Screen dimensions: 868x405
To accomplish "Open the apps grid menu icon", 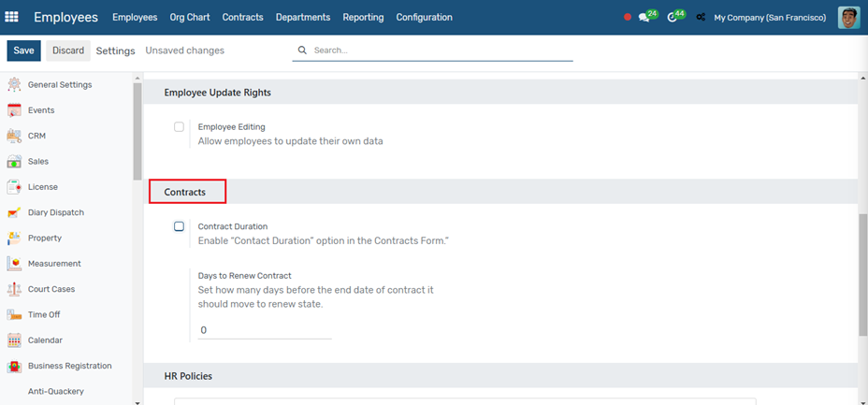I will 11,17.
